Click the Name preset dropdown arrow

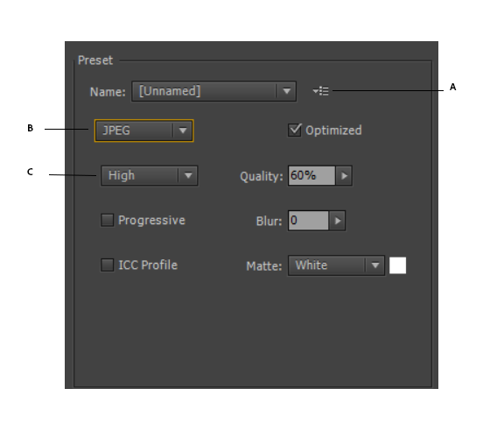(x=286, y=91)
